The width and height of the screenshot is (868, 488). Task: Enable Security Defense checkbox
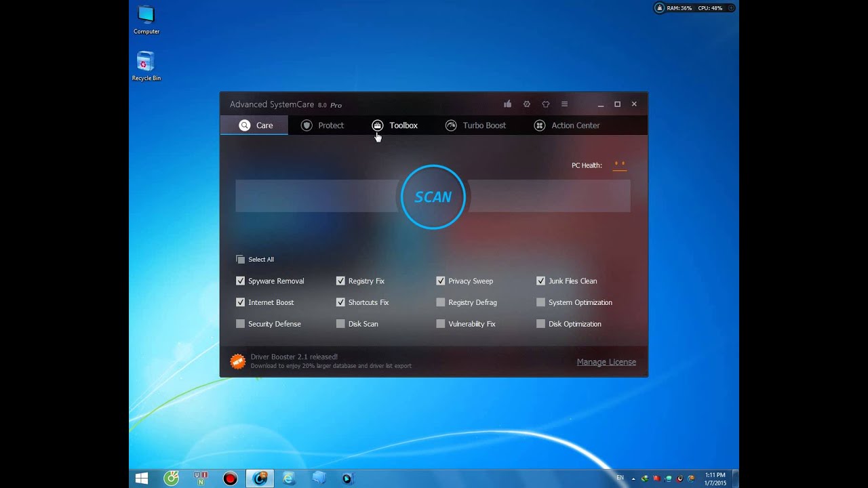click(240, 324)
